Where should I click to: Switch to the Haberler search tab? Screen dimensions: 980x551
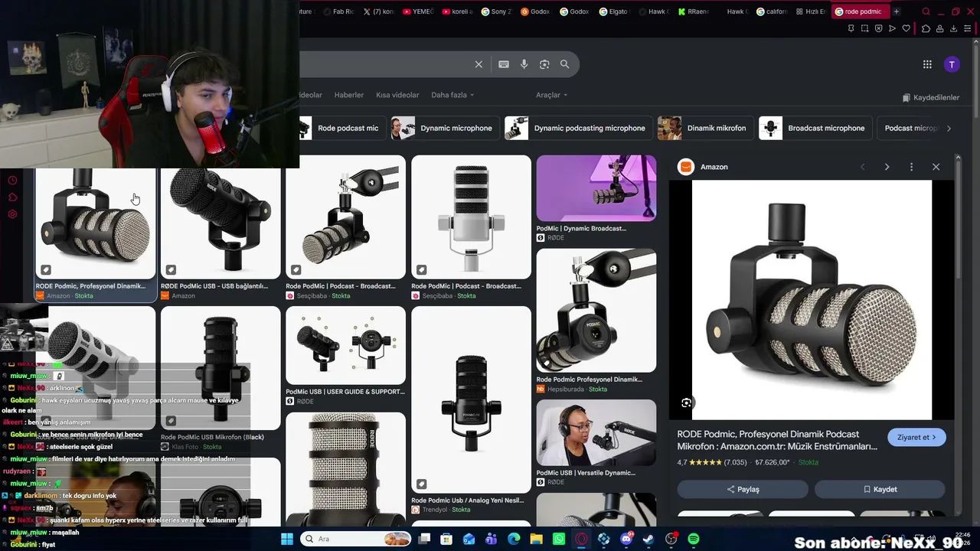349,95
